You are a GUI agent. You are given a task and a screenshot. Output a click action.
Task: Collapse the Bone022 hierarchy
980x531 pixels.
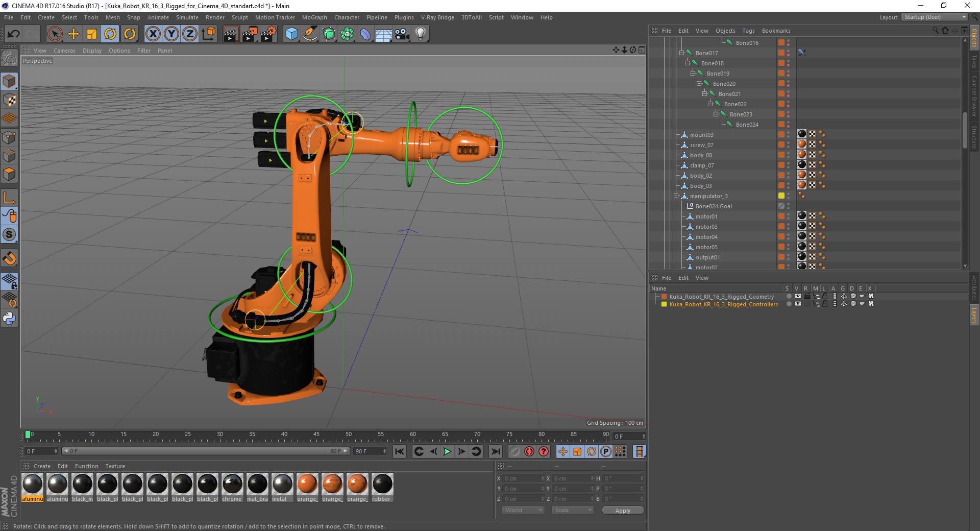tap(710, 104)
